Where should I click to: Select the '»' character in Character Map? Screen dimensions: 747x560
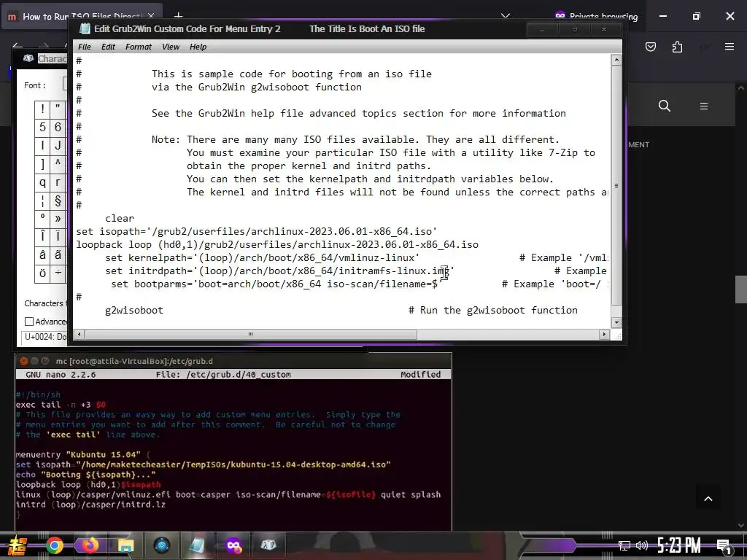(x=58, y=219)
